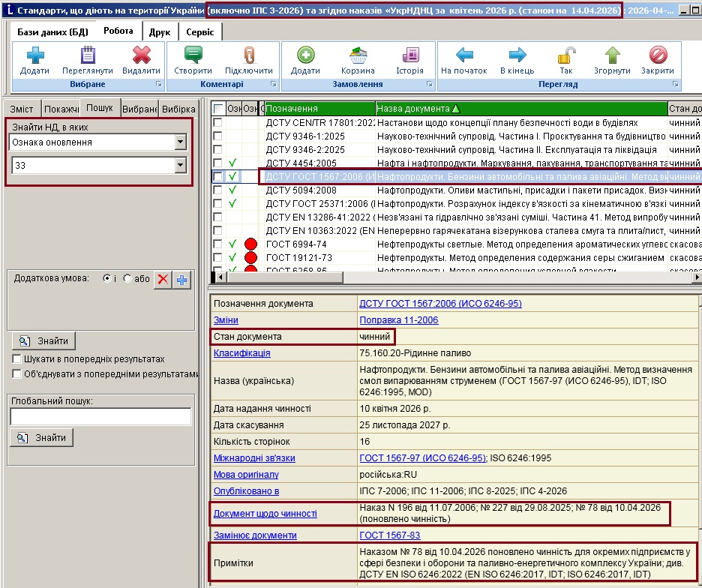
Task: Click the red Видалити cross icon
Action: (141, 55)
